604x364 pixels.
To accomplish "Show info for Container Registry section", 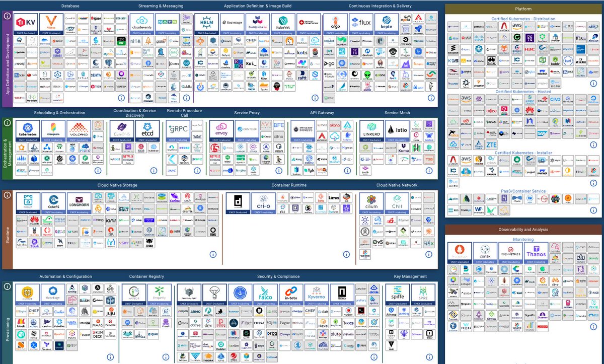I will coord(167,357).
